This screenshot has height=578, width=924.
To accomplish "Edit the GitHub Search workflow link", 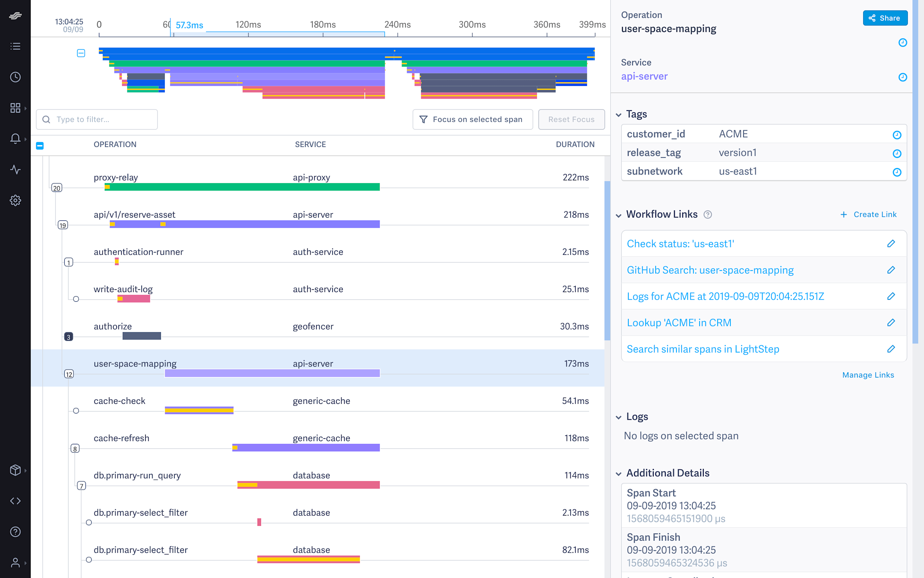I will pyautogui.click(x=891, y=270).
